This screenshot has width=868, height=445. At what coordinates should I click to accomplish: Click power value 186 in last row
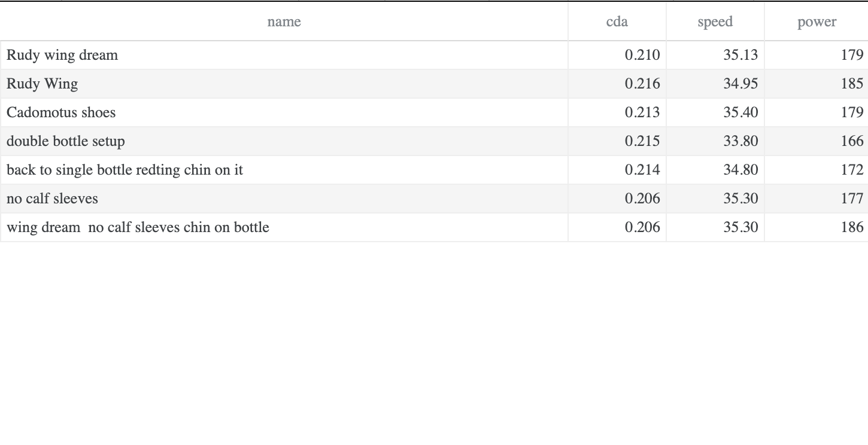point(851,227)
